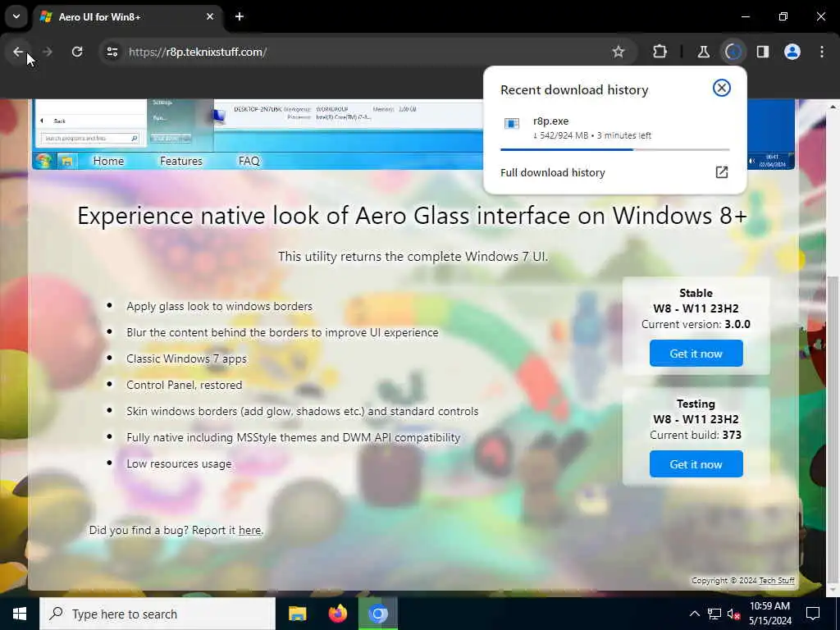Open the muted volume tray icon
This screenshot has width=840, height=630.
733,614
